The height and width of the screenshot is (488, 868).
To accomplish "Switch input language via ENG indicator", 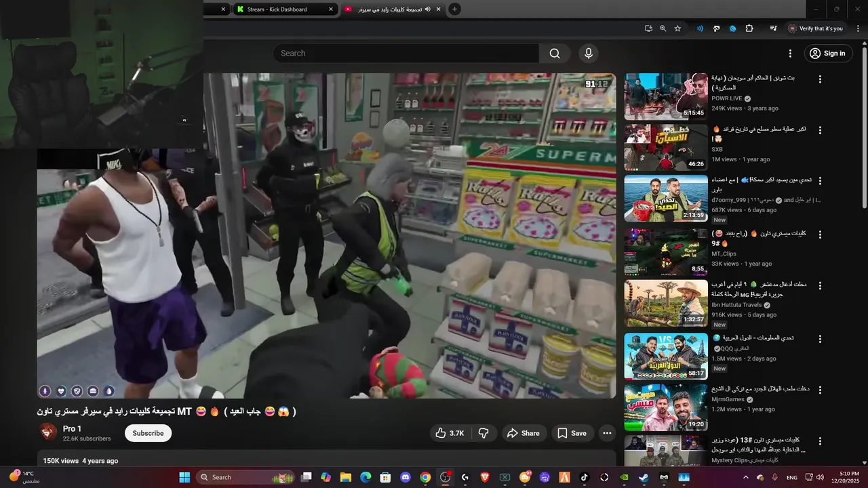I will (791, 477).
